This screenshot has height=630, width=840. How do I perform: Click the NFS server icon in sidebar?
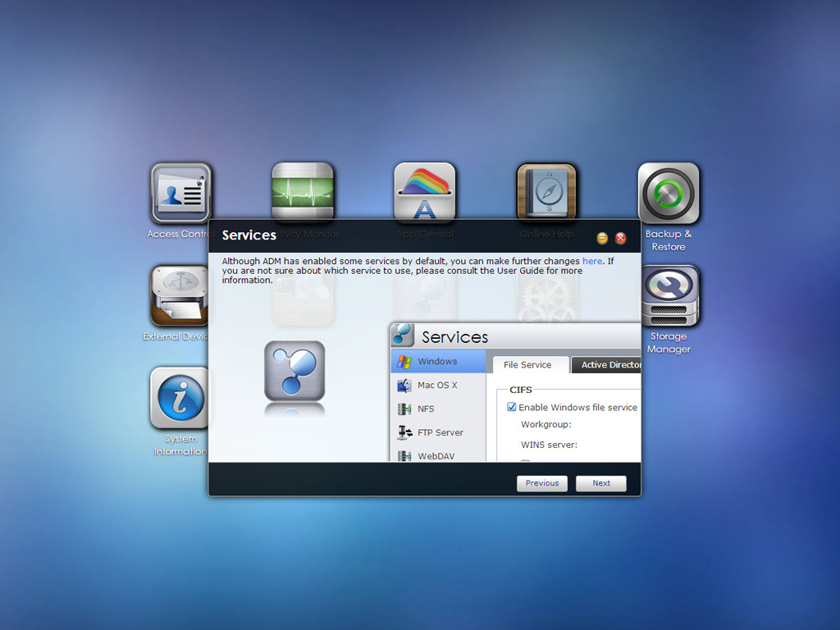click(404, 409)
